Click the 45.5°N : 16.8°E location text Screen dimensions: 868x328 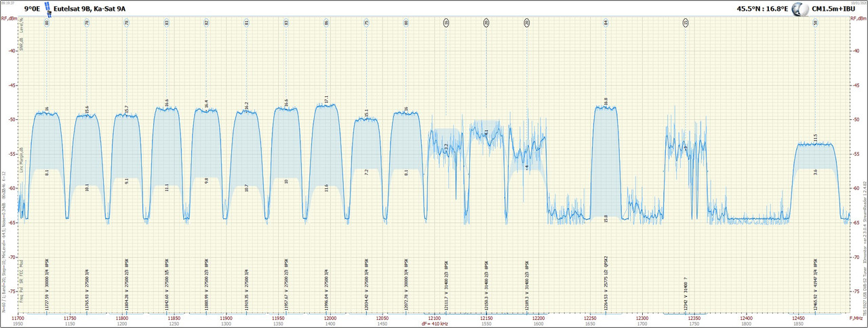tap(762, 9)
